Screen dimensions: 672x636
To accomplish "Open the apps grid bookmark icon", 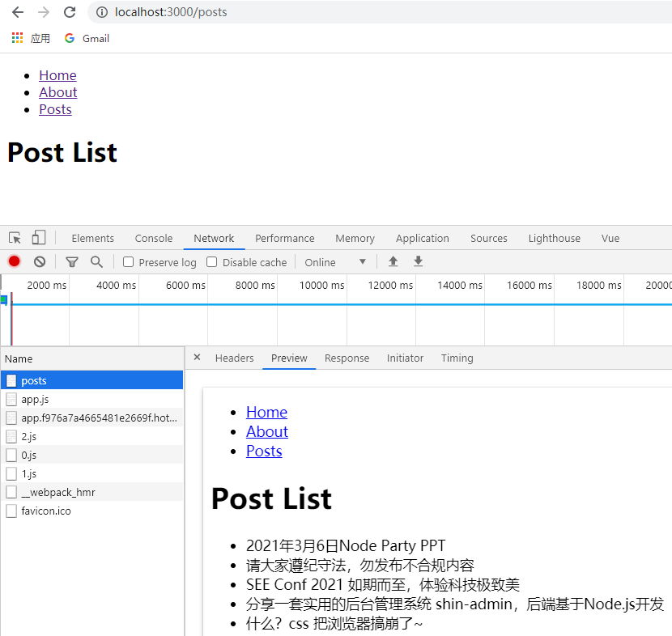I will click(17, 38).
